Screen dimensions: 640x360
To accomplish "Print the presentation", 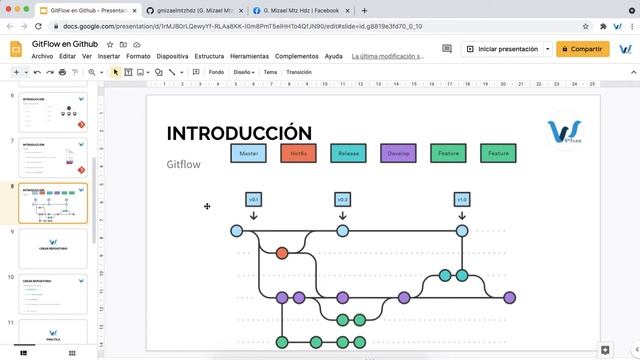I will (x=62, y=72).
